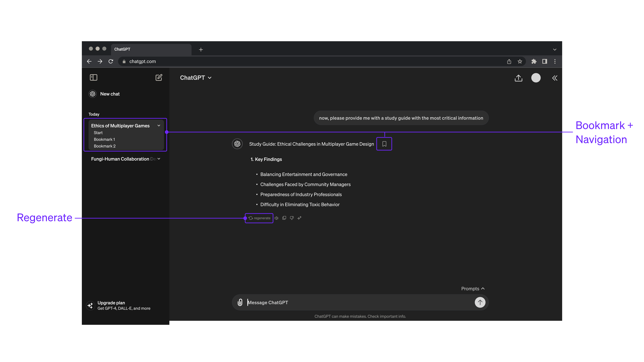The image size is (644, 362).
Task: Toggle the sidebar panel icon
Action: [x=93, y=77]
